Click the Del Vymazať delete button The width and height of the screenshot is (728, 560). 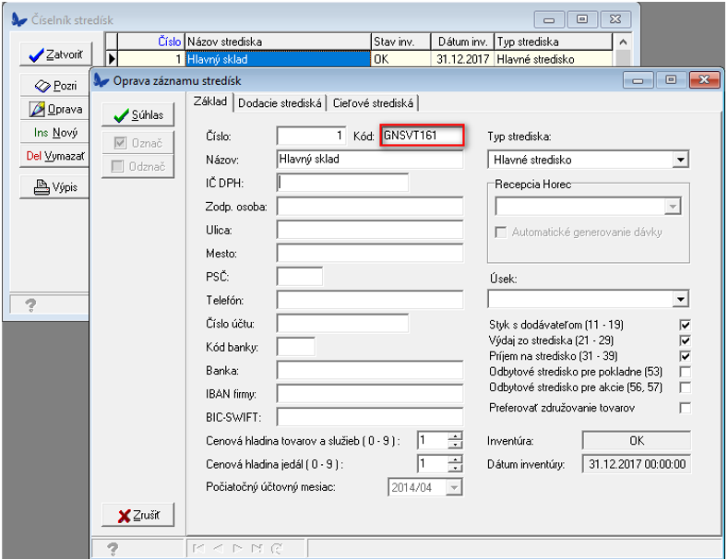[55, 156]
